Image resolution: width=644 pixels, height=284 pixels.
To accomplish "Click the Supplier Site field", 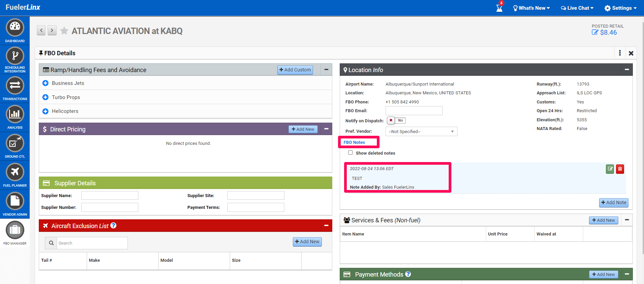I will click(x=256, y=195).
